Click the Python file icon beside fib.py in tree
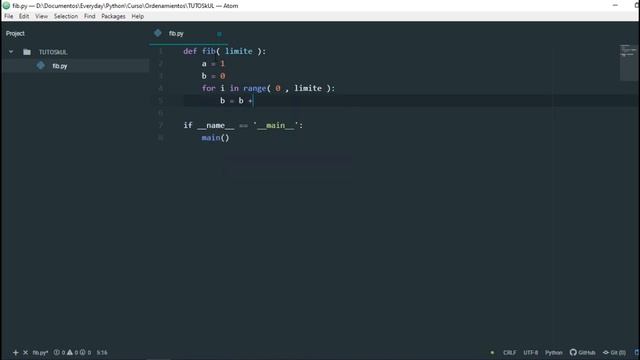 (40, 65)
